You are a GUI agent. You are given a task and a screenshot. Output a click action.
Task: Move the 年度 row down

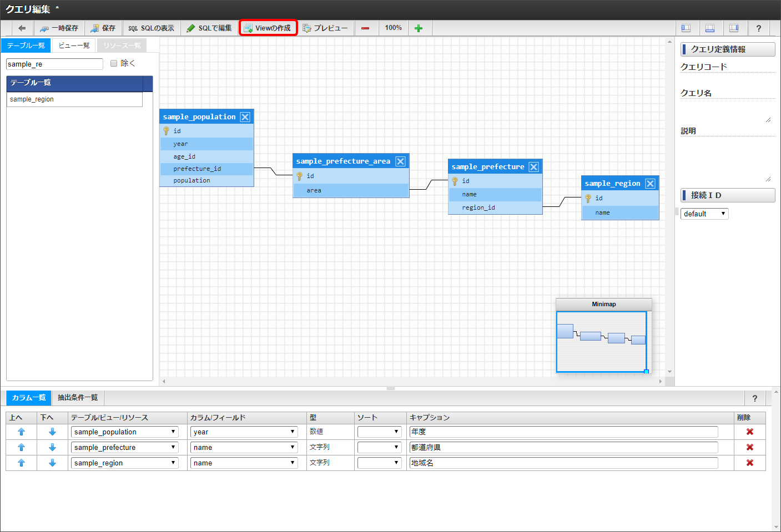point(52,432)
